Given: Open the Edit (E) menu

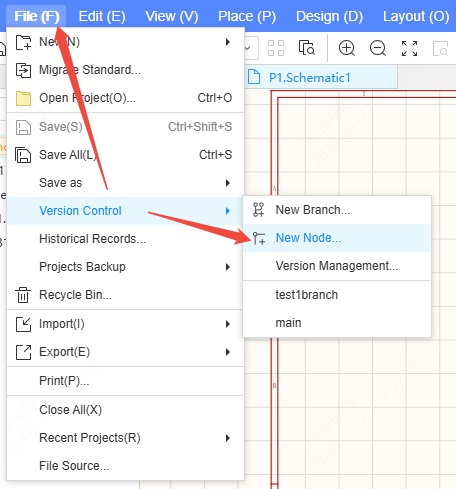Looking at the screenshot, I should 102,16.
